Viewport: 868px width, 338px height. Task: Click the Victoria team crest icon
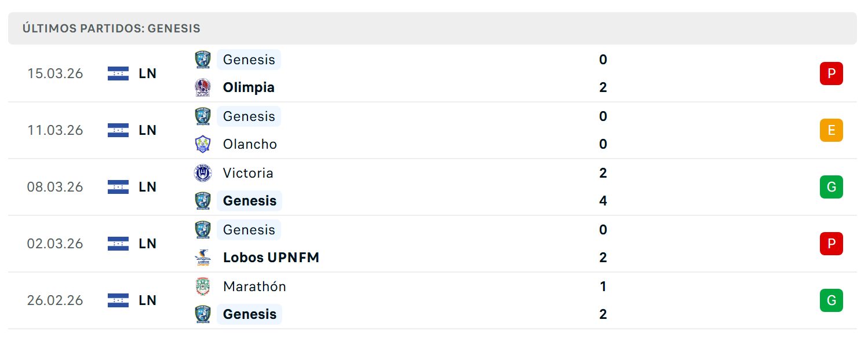(203, 173)
